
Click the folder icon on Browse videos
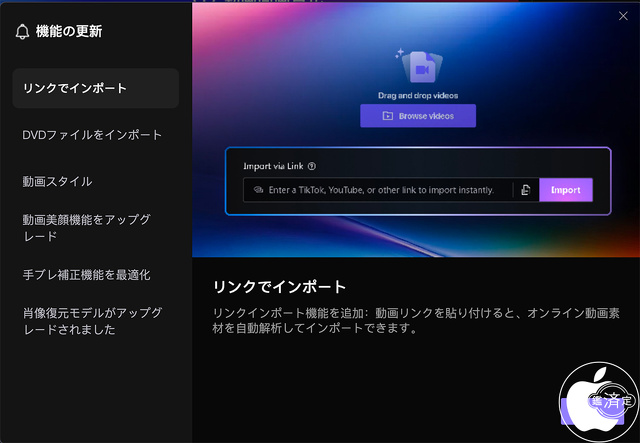[x=387, y=116]
